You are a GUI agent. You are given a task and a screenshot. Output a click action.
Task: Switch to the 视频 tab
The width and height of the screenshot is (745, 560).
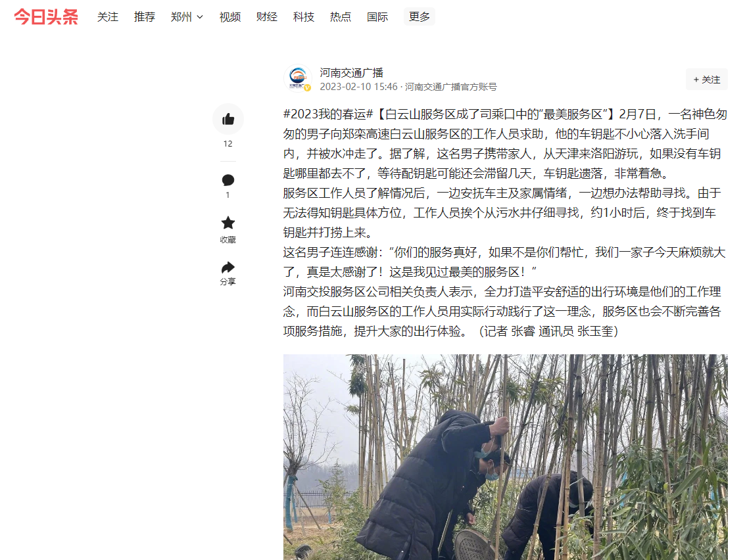coord(230,17)
